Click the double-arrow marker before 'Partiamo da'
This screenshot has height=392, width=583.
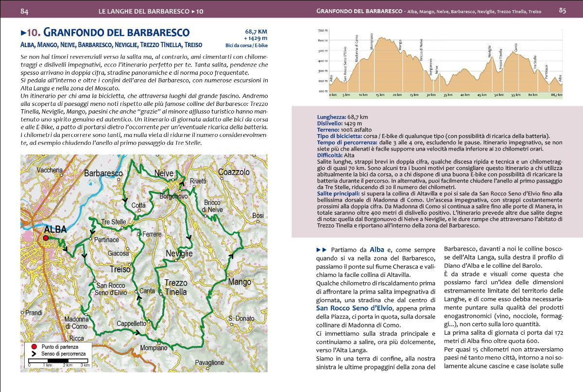pyautogui.click(x=321, y=250)
